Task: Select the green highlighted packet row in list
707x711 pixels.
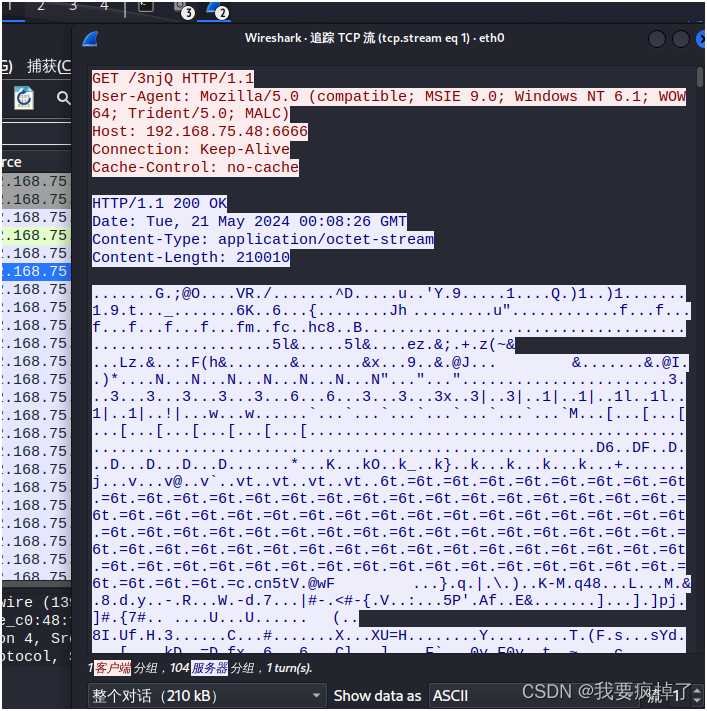Action: click(x=36, y=235)
